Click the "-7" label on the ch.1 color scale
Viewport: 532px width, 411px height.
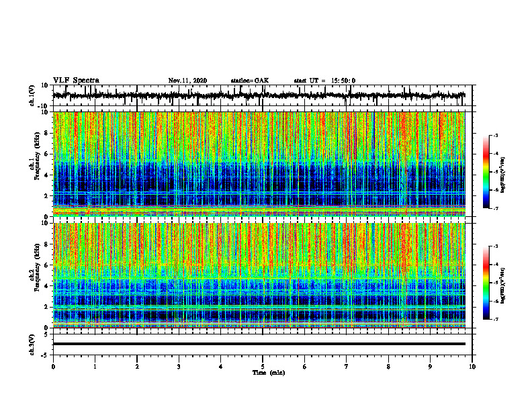[495, 208]
